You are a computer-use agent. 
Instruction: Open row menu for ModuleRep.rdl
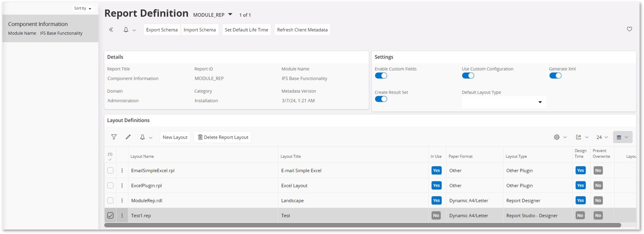click(122, 201)
